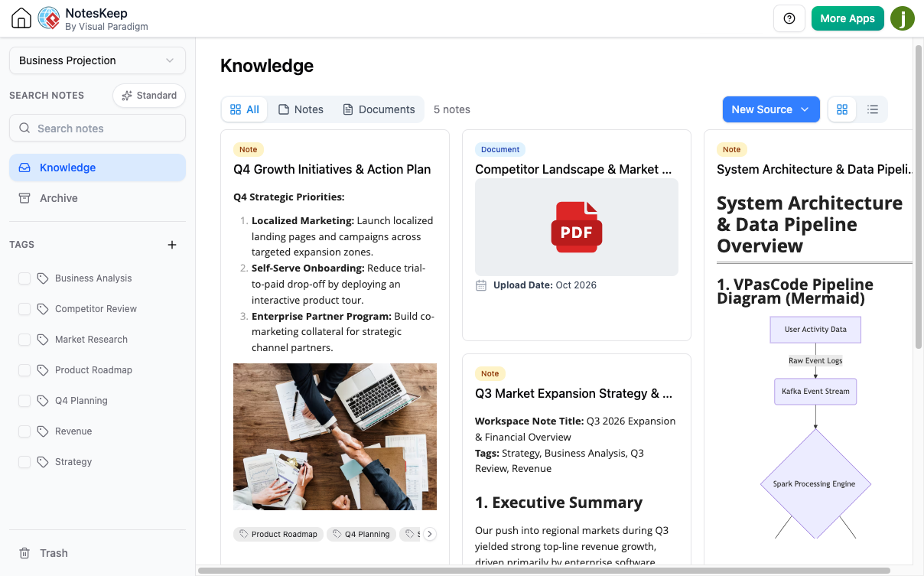Click the tag icon beside Competitor Review

[43, 309]
